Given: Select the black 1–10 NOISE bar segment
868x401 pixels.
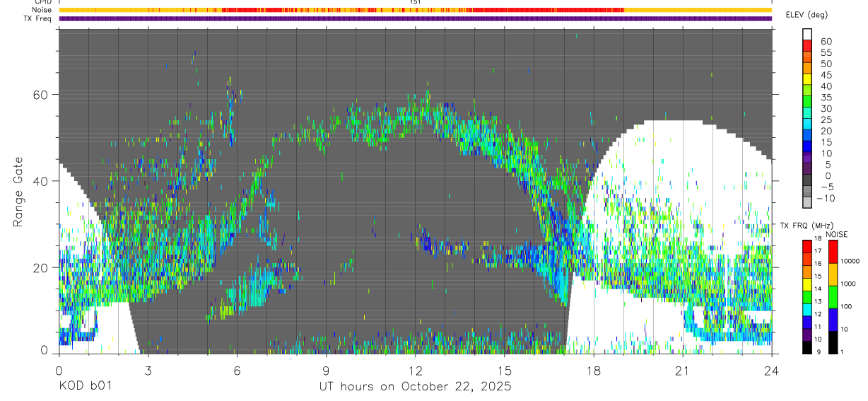Looking at the screenshot, I should (x=833, y=342).
